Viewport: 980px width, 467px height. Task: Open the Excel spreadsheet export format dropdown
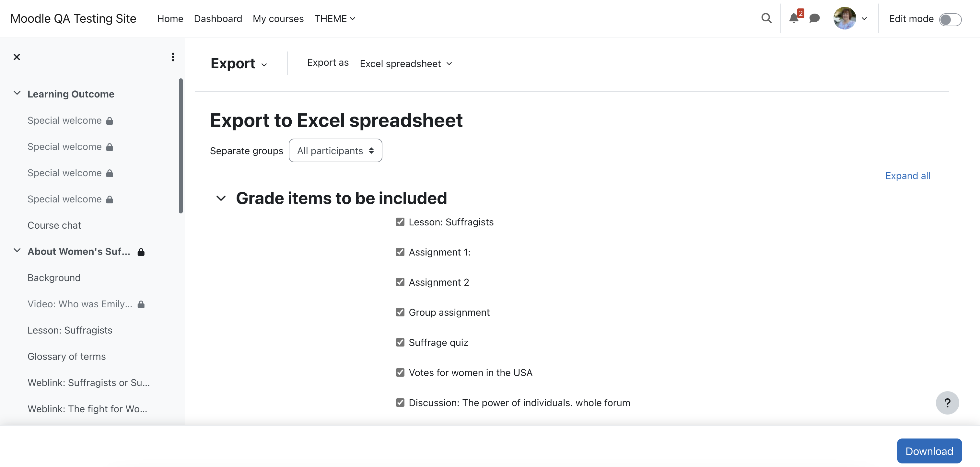405,63
